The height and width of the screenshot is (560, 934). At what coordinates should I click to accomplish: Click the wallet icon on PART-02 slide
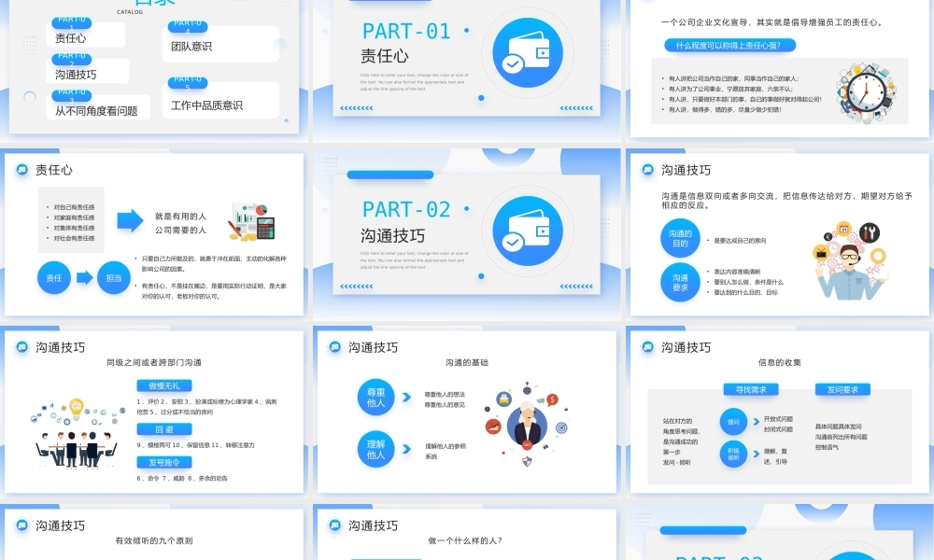[x=528, y=231]
